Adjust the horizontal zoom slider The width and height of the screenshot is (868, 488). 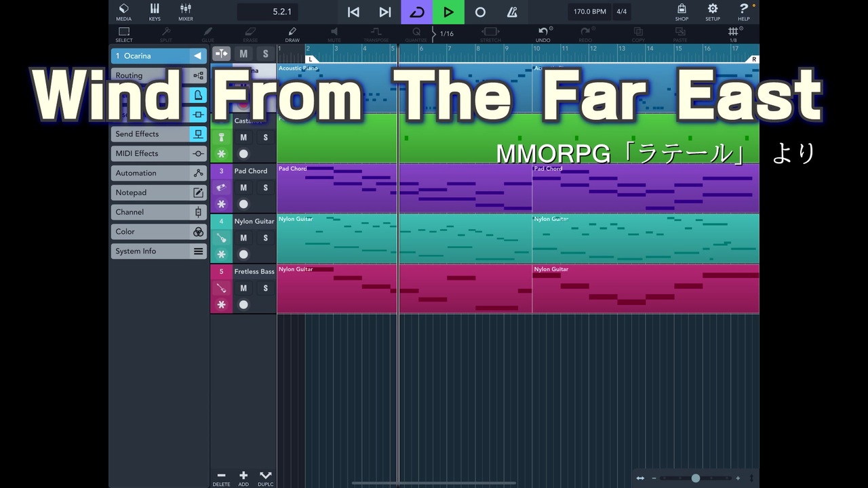(x=695, y=478)
